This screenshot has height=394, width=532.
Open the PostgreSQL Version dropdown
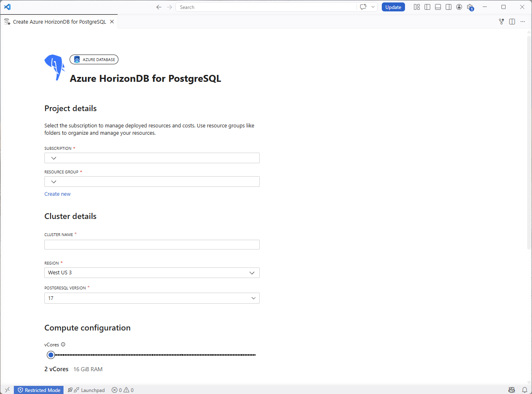pos(152,298)
